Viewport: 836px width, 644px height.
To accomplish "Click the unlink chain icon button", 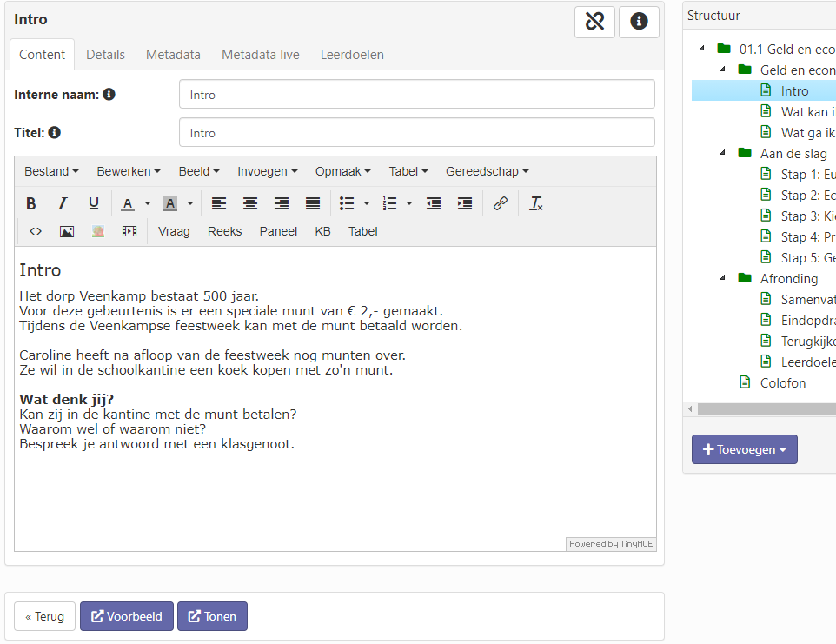I will pyautogui.click(x=594, y=22).
